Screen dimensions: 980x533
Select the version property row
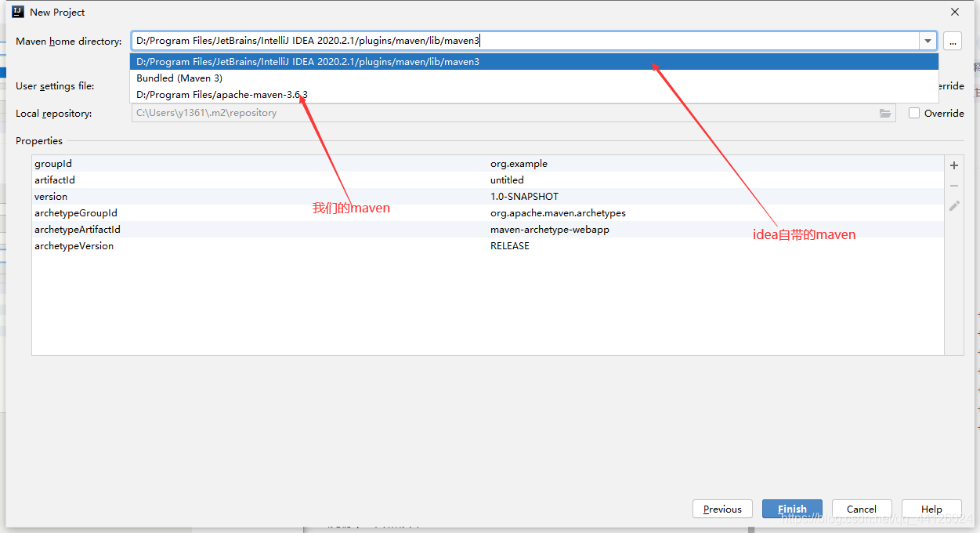487,197
